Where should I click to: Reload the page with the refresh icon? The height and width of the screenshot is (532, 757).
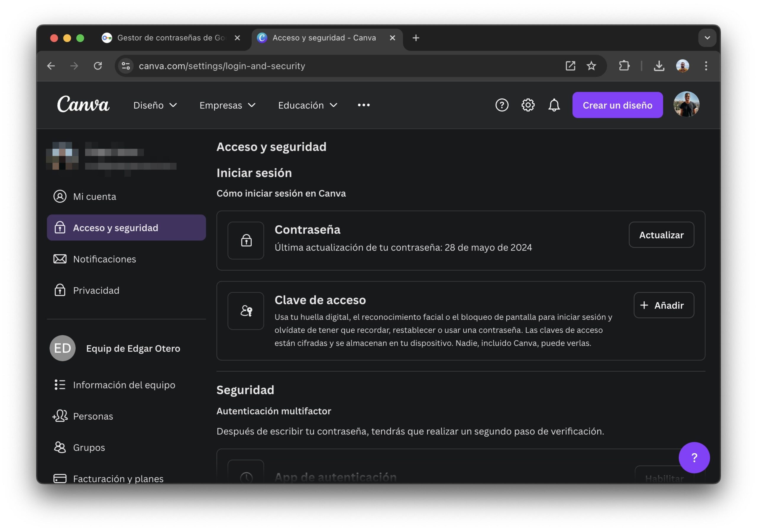pos(98,66)
